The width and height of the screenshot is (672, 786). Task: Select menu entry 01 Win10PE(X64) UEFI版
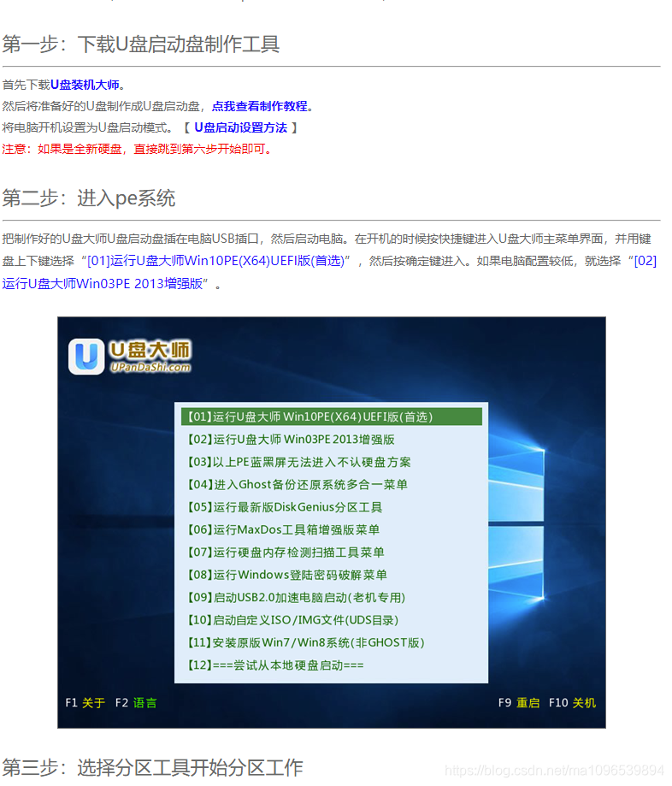click(331, 417)
